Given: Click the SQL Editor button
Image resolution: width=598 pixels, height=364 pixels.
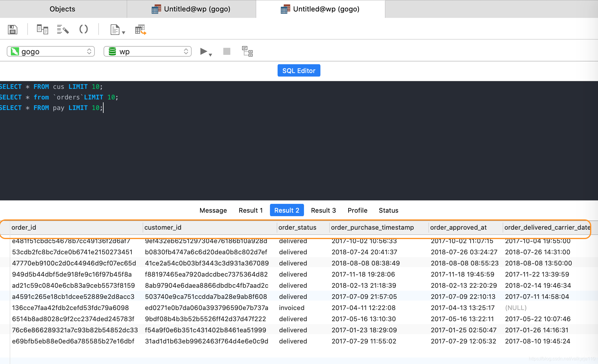Looking at the screenshot, I should [x=299, y=71].
